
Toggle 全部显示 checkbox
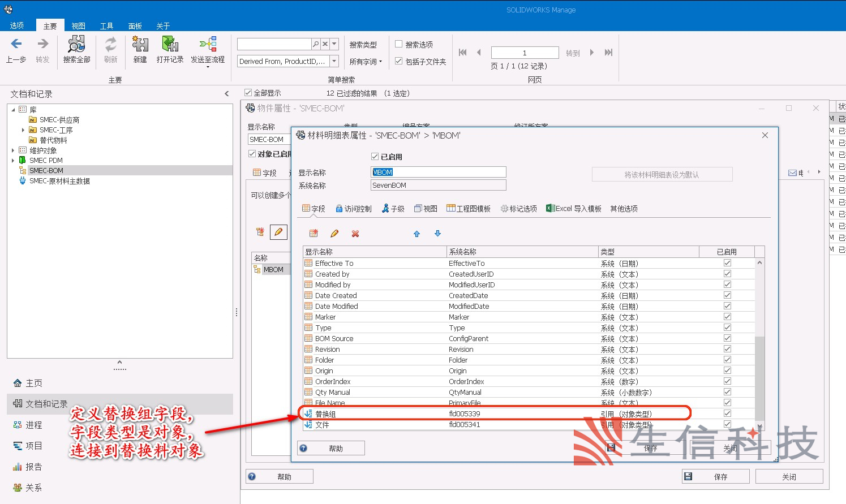[248, 93]
